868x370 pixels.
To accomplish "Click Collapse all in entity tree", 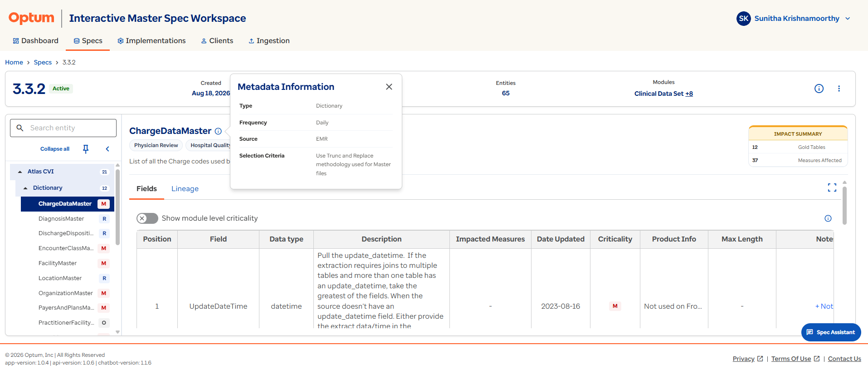I will 55,149.
